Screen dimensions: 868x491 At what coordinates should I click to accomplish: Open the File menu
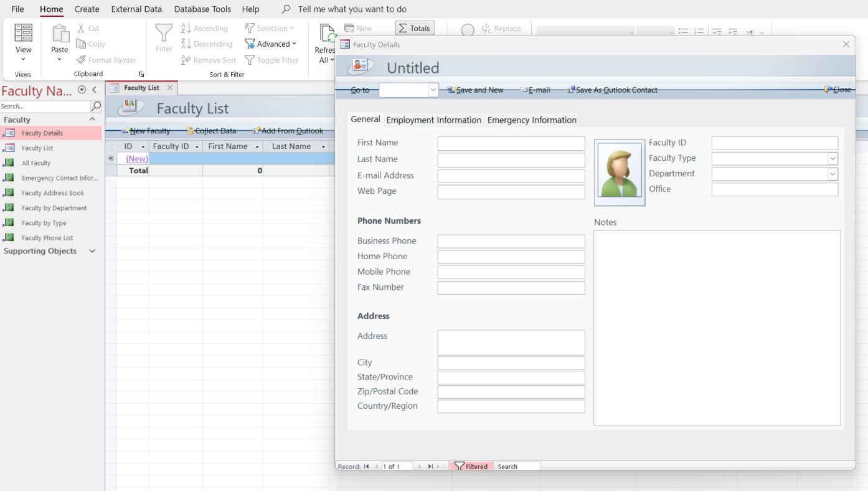point(17,9)
